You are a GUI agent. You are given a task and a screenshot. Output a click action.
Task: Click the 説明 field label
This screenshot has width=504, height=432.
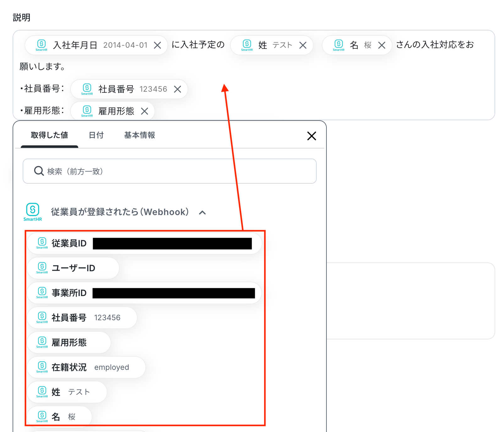(22, 18)
